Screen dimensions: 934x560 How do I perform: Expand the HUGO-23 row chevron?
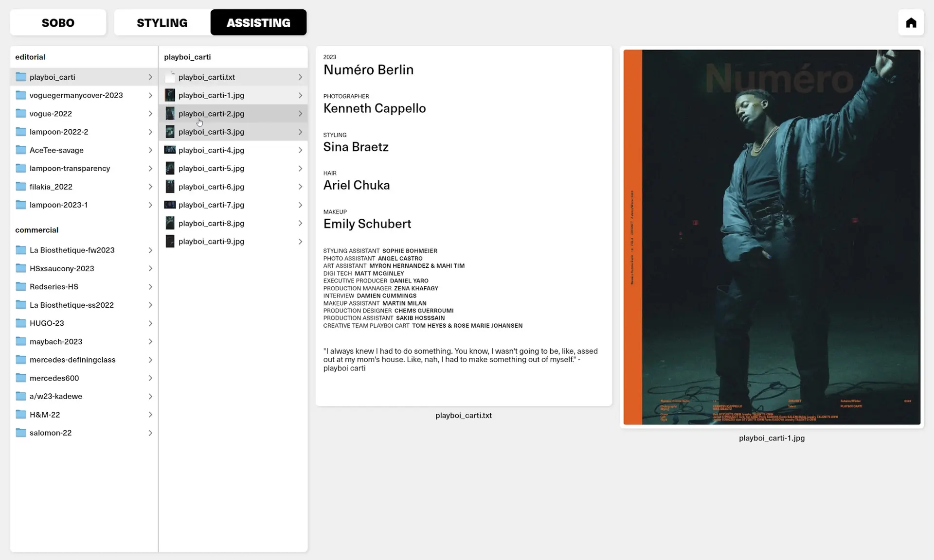[150, 323]
